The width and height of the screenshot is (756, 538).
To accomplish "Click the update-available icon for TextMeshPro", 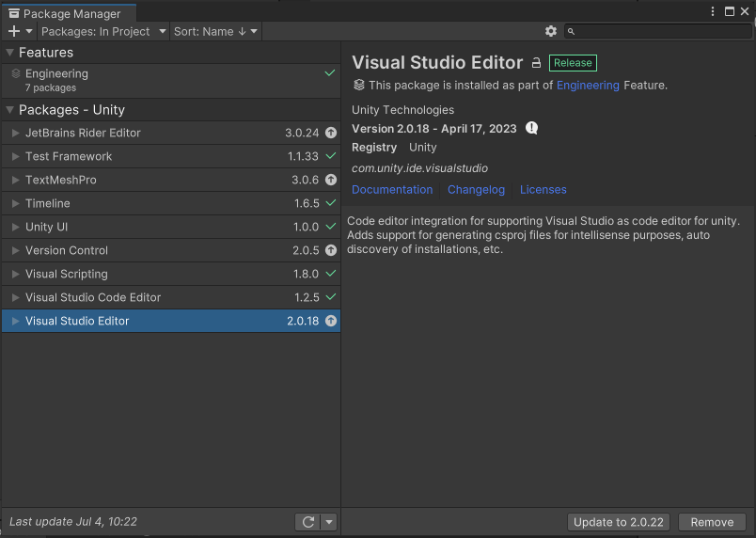I will (331, 180).
